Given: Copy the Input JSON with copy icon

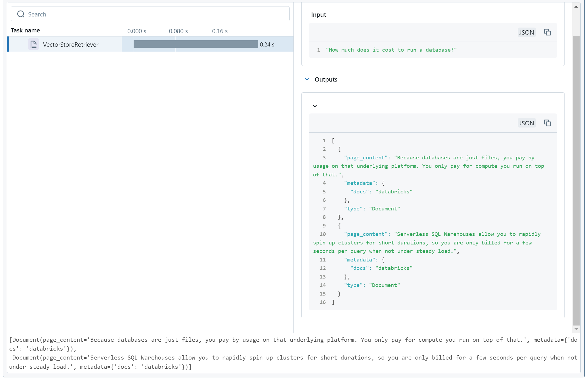Looking at the screenshot, I should tap(547, 32).
